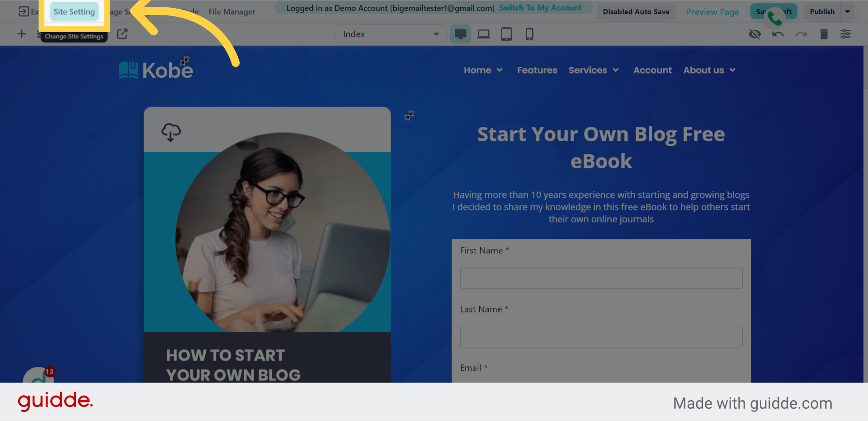Click the open-in-new-window icon
The height and width of the screenshot is (421, 868).
click(122, 34)
